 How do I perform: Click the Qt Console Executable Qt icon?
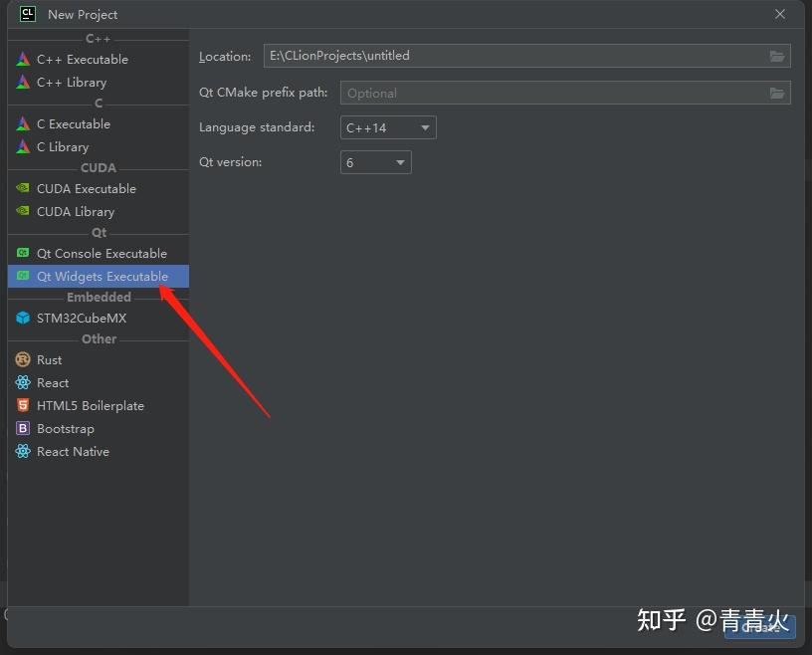23,253
